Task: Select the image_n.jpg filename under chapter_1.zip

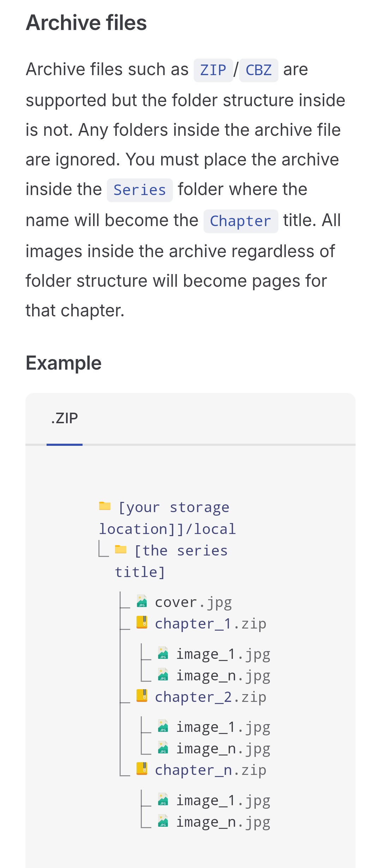Action: pos(223,676)
